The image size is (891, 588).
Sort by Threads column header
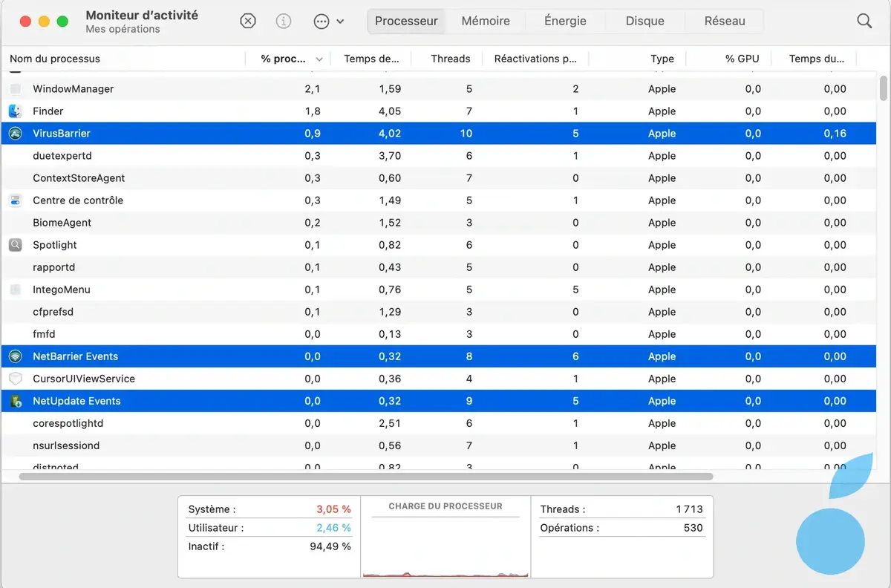click(x=450, y=59)
